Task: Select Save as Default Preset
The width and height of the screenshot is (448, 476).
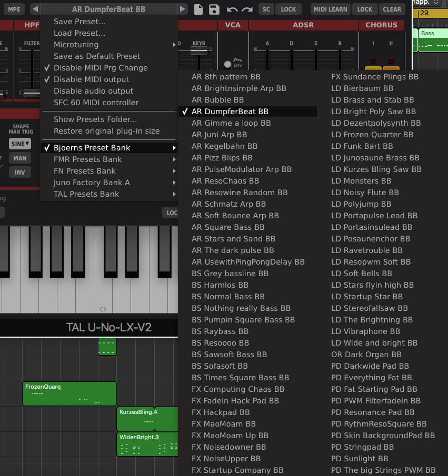Action: point(108,56)
